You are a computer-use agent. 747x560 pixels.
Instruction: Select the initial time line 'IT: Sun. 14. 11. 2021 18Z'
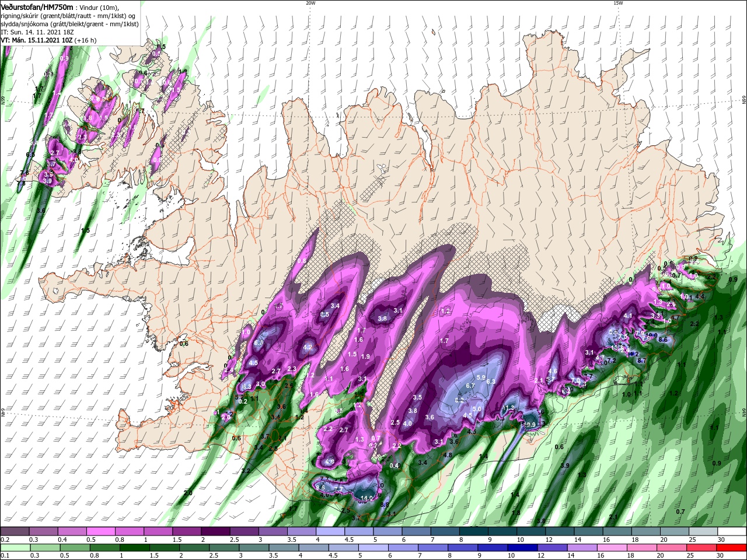tap(39, 32)
